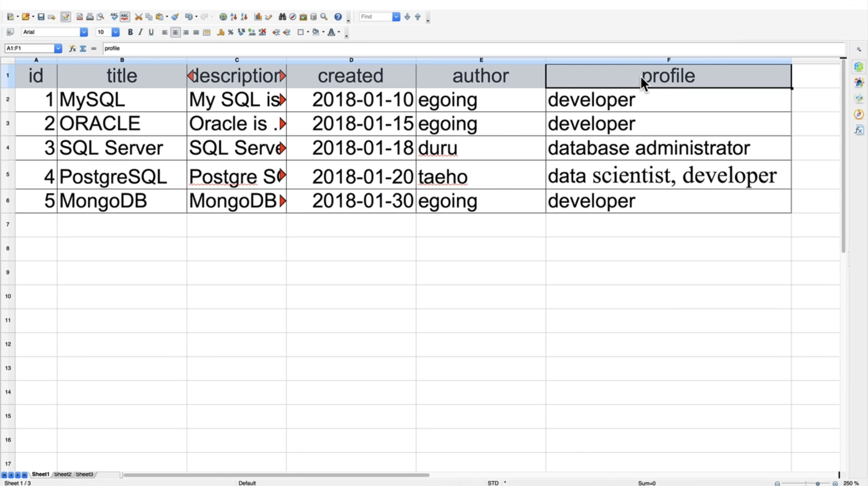Click Add Decimal Place icon

tap(251, 32)
